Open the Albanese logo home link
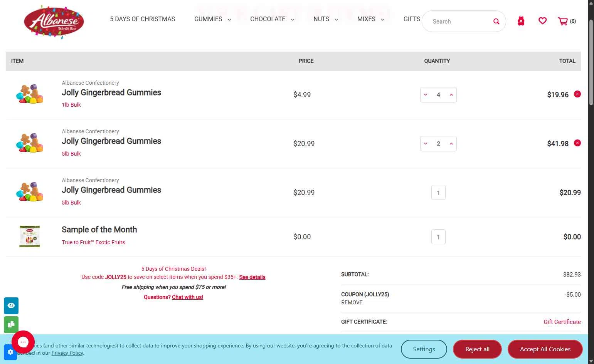This screenshot has height=364, width=594. coord(54,22)
